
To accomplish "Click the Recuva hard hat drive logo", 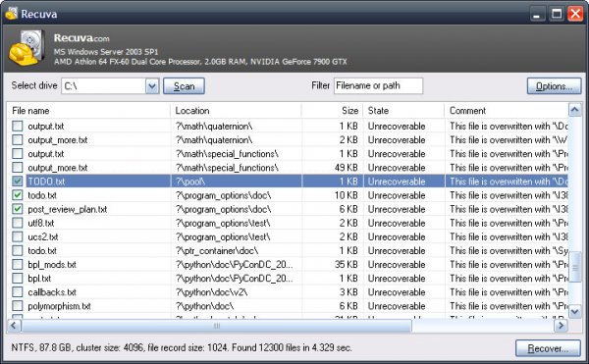I will click(27, 48).
